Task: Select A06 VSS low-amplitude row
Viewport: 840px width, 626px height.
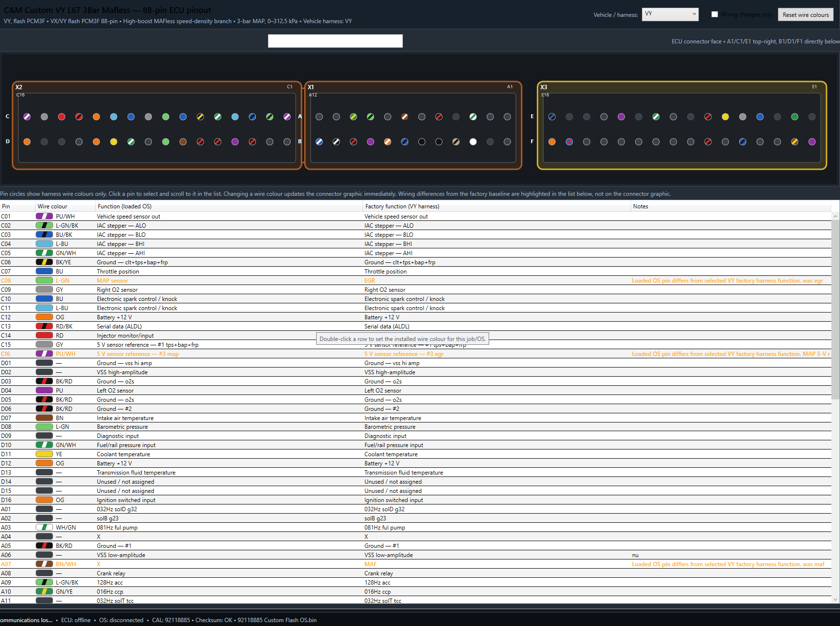Action: [415, 555]
